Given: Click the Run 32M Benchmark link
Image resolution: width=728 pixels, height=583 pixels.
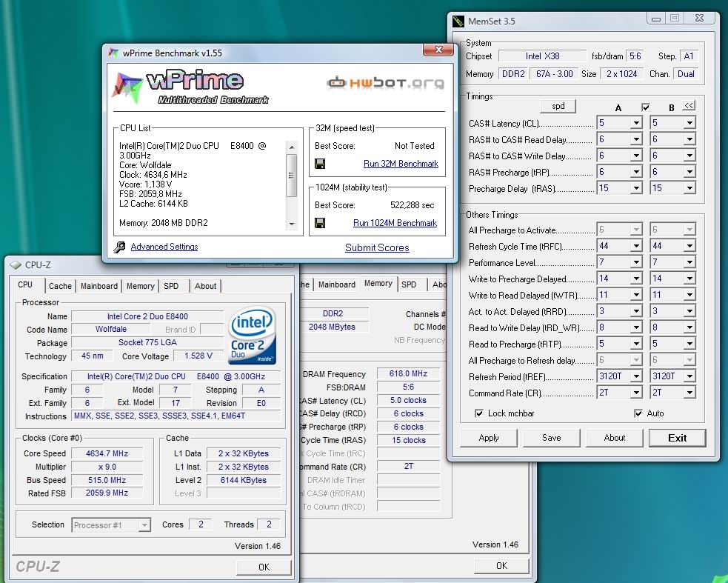Looking at the screenshot, I should (401, 164).
